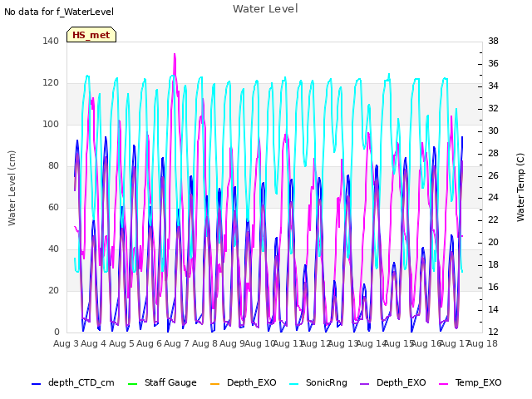Click the HS_met annotation label
This screenshot has height=399, width=532.
pos(91,35)
